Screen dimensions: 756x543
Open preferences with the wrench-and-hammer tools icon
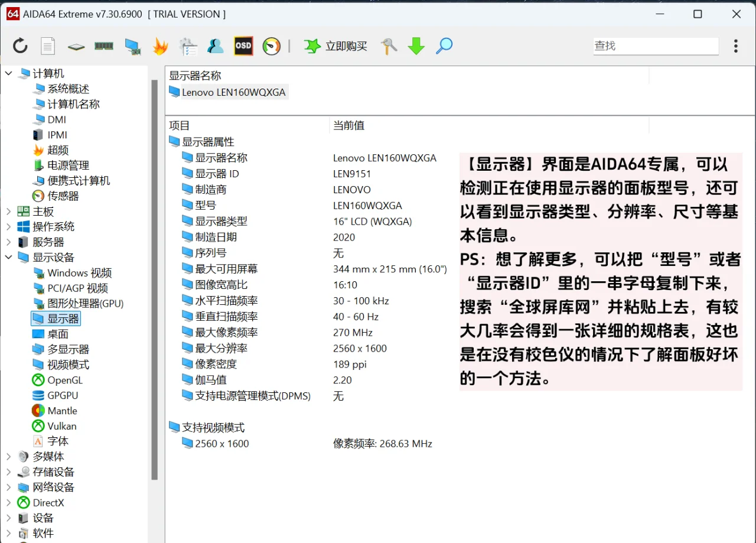tap(389, 46)
